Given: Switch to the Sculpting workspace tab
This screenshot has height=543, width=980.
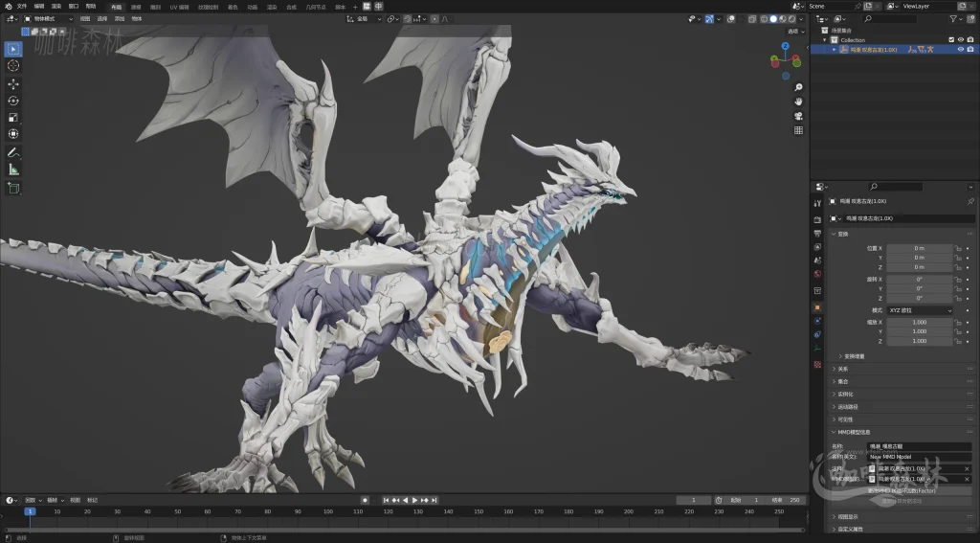Looking at the screenshot, I should click(x=156, y=7).
